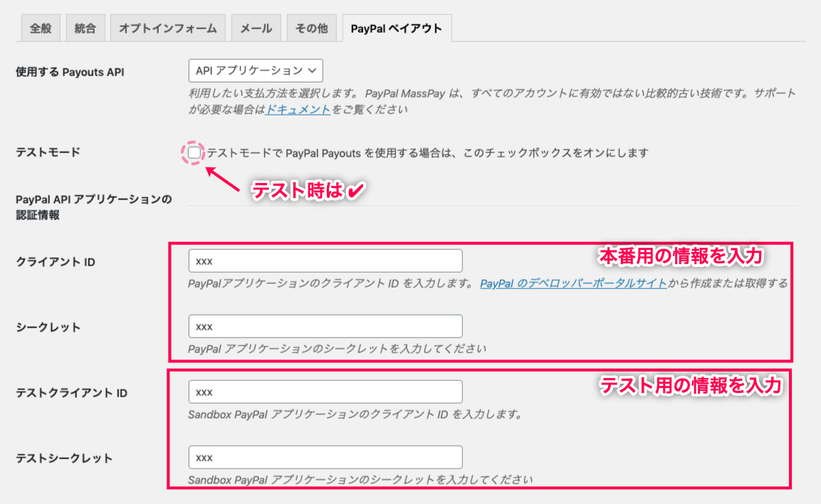Viewport: 821px width, 504px height.
Task: Click into the テストシークレット input field
Action: (x=325, y=457)
